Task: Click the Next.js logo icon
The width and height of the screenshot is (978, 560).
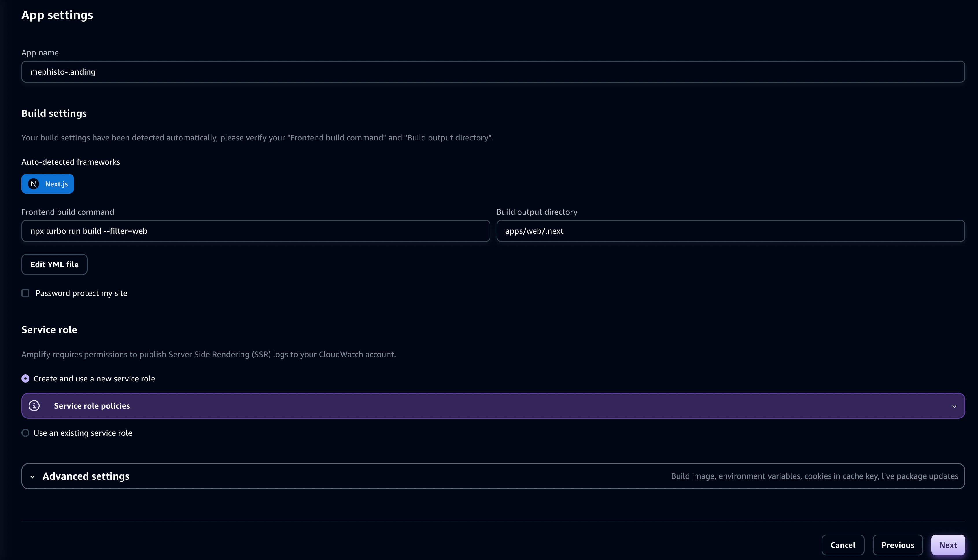Action: click(x=34, y=184)
